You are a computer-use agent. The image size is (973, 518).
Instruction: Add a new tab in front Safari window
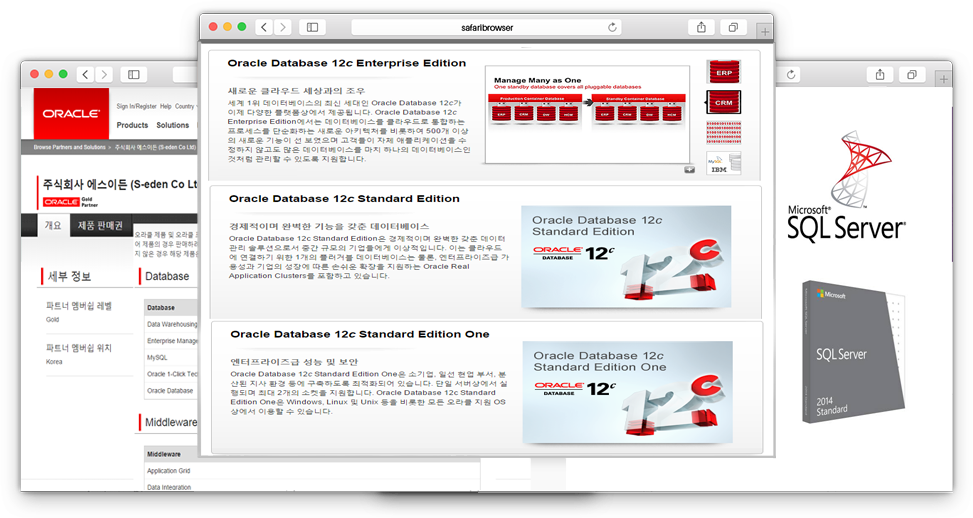(764, 31)
